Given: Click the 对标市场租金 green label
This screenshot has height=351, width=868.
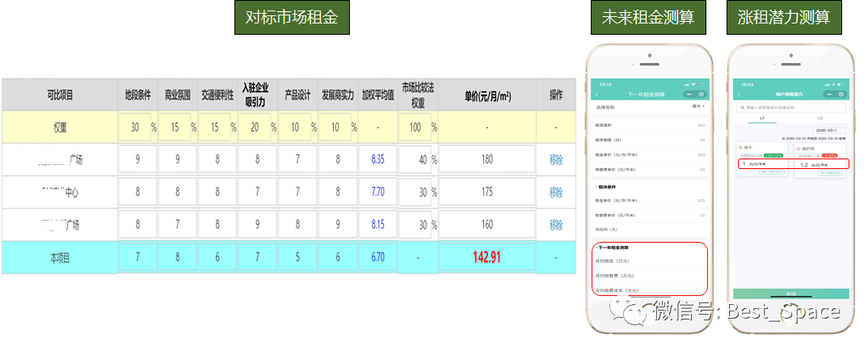Looking at the screenshot, I should [292, 18].
